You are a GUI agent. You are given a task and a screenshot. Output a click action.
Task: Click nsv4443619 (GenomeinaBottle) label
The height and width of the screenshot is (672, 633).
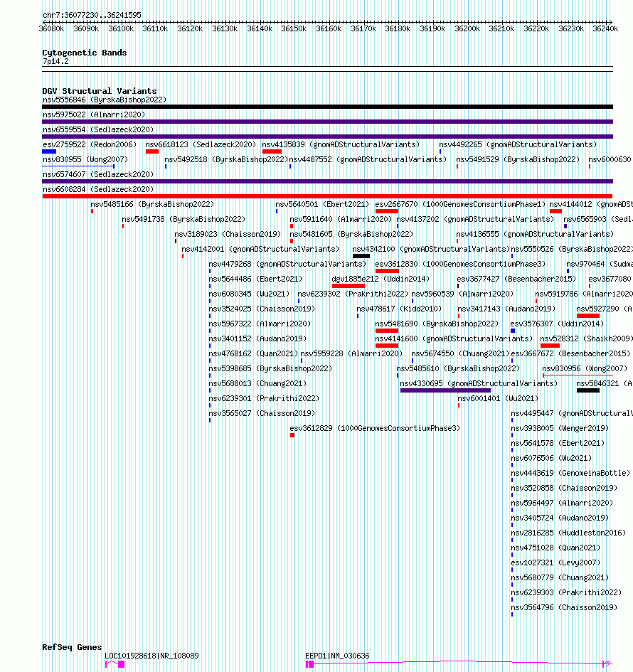click(570, 474)
